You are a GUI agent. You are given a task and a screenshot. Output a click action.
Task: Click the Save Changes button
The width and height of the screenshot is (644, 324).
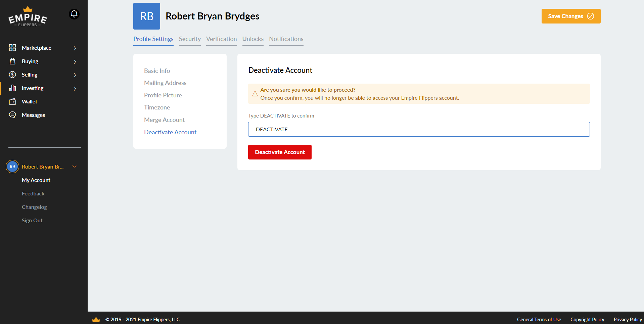(571, 16)
